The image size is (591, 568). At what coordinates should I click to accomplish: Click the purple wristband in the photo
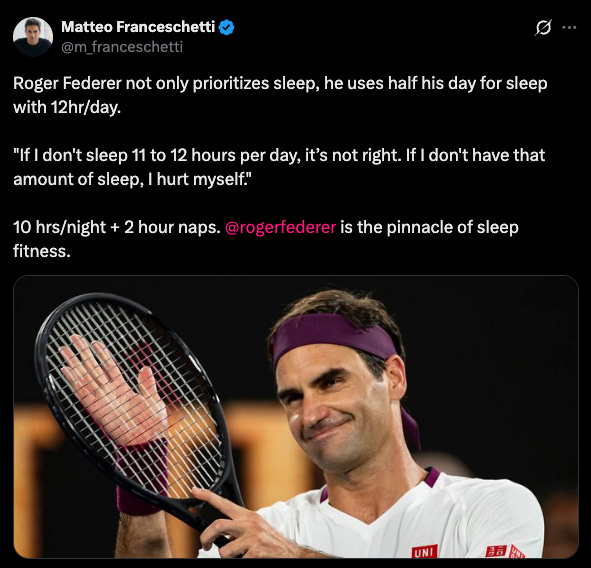(138, 500)
